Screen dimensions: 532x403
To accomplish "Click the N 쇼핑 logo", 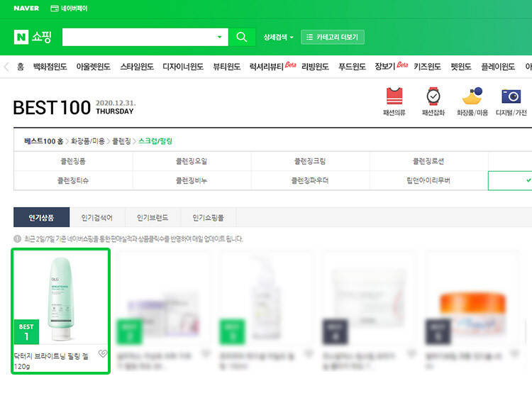I will [x=33, y=37].
